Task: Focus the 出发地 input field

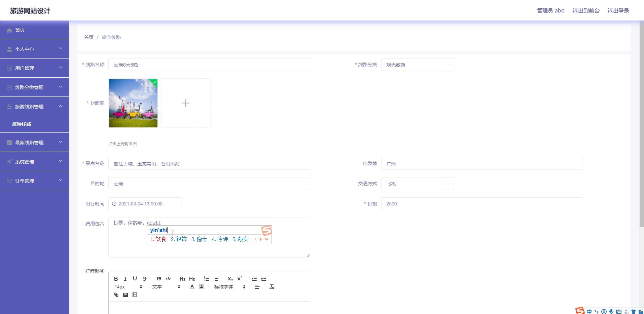Action: 482,164
